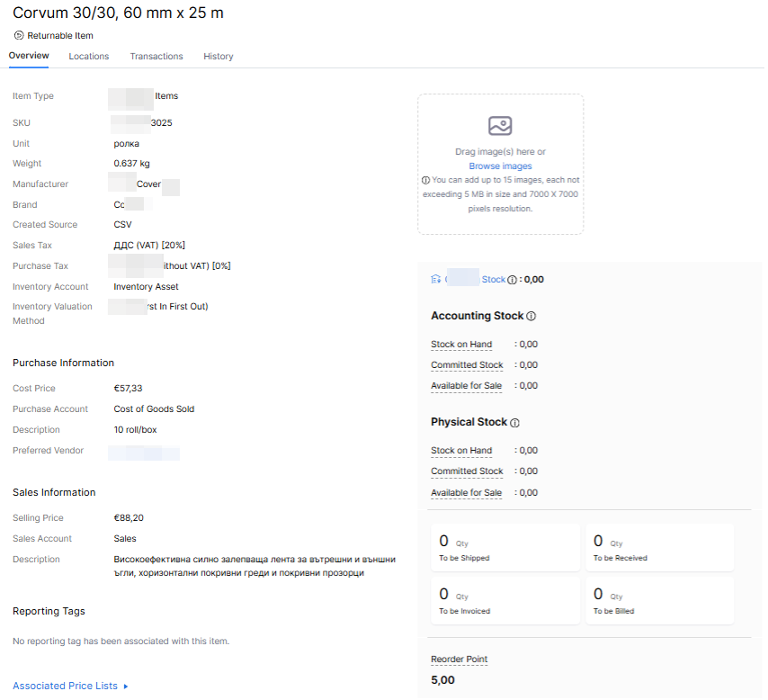
Task: Click the Browse images link
Action: point(500,166)
